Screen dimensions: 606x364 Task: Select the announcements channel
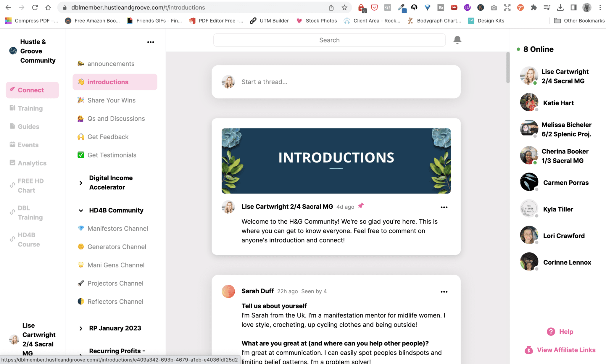[115, 64]
